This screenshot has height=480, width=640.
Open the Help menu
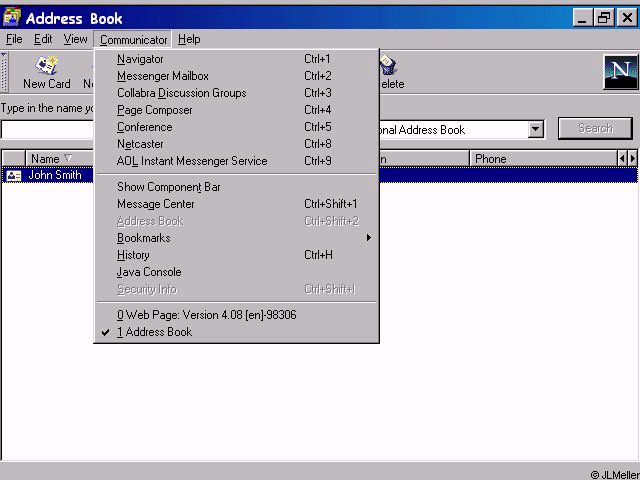tap(189, 39)
